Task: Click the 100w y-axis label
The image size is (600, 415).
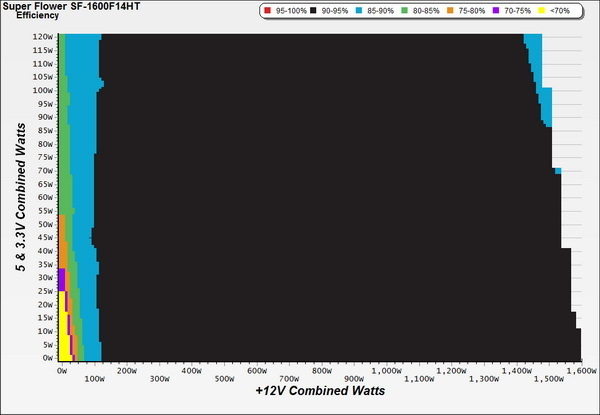Action: [42, 90]
